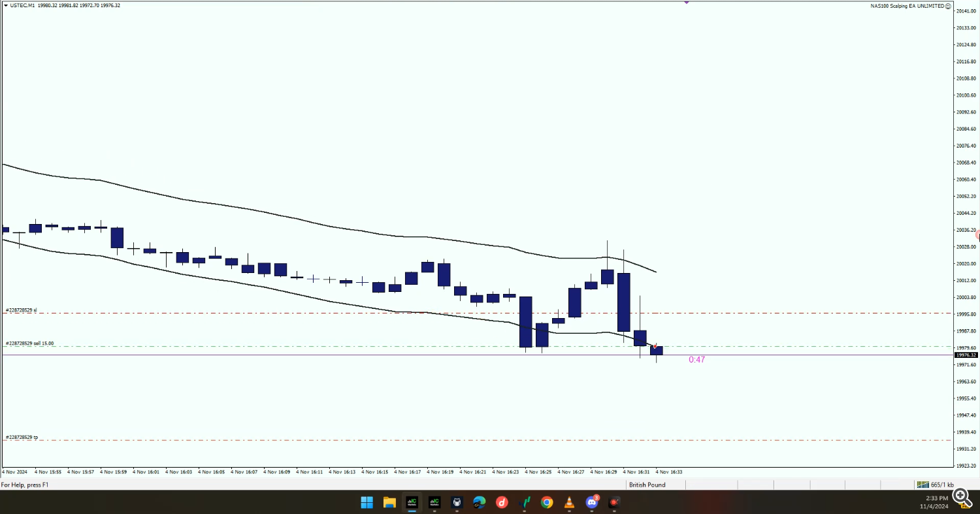Open Discord with notification badge in taskbar

click(x=592, y=502)
